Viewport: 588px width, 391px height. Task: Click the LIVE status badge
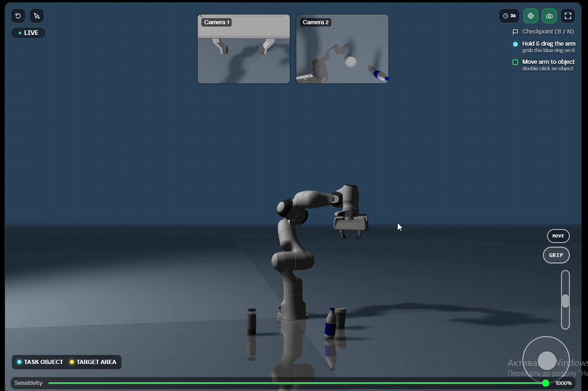click(28, 33)
